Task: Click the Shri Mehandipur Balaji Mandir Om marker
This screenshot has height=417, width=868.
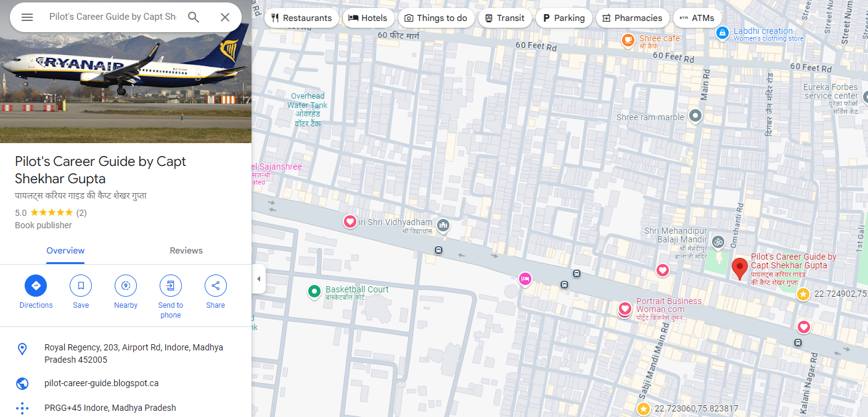Action: 718,242
